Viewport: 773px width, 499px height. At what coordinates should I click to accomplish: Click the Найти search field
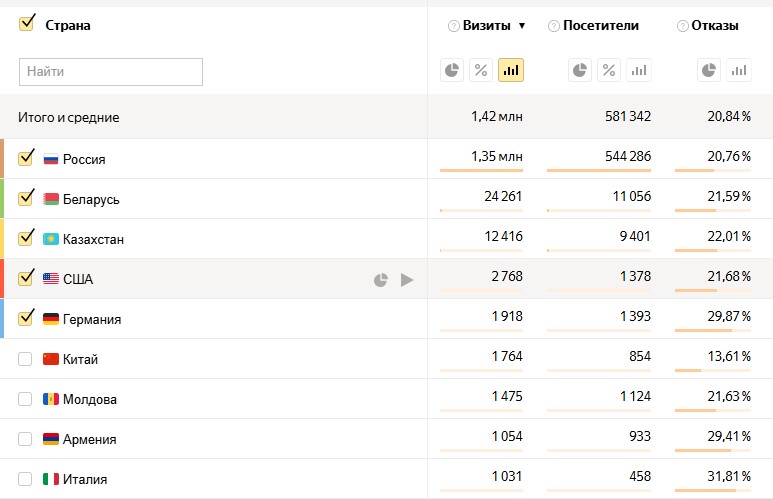click(x=110, y=72)
